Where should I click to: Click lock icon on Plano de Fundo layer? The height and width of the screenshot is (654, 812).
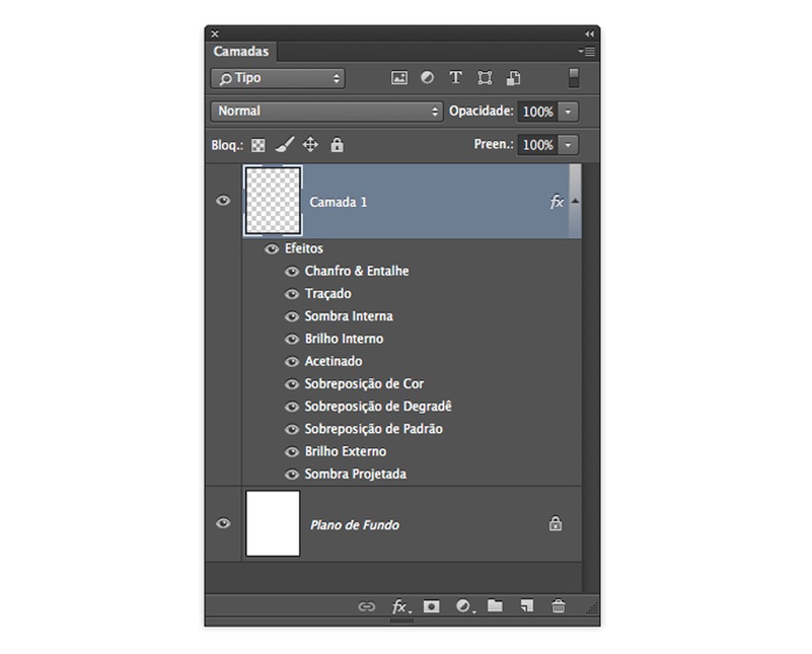(555, 524)
